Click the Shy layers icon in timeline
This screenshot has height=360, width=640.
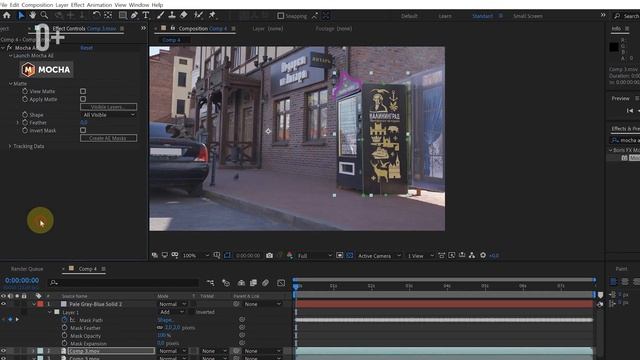(241, 282)
